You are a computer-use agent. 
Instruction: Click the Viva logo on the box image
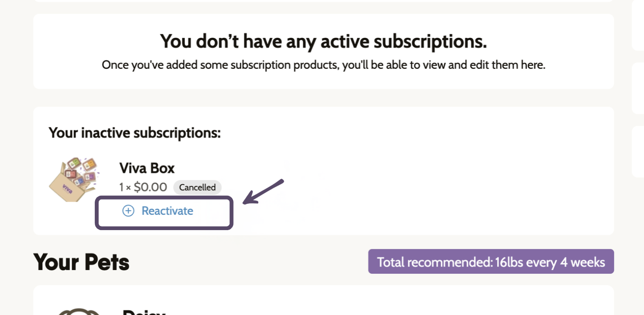pos(68,189)
